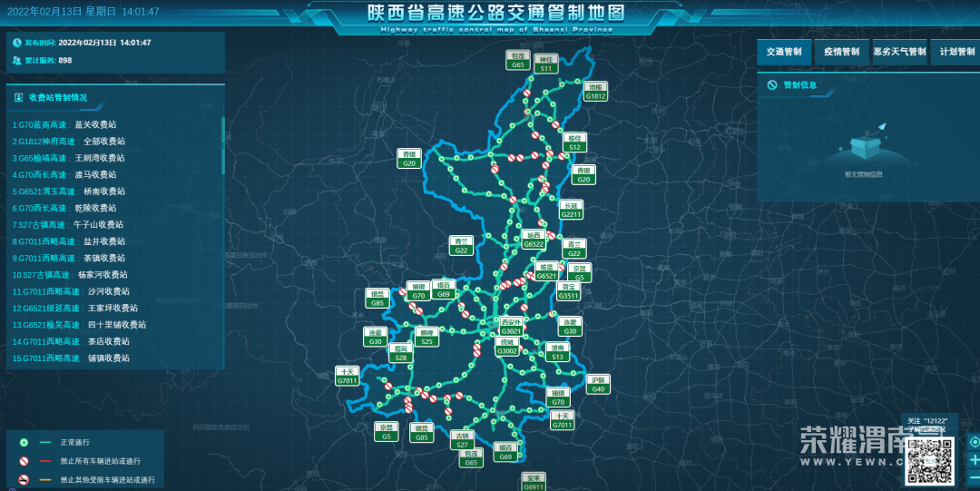
Task: Click the 禁止所有车辆进站或通行 legend entry
Action: pos(78,462)
